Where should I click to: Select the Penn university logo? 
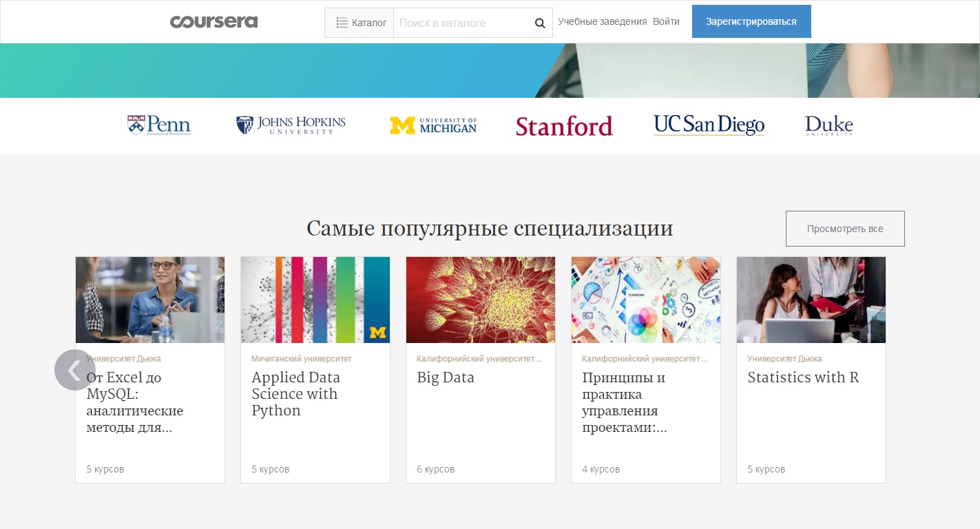158,125
